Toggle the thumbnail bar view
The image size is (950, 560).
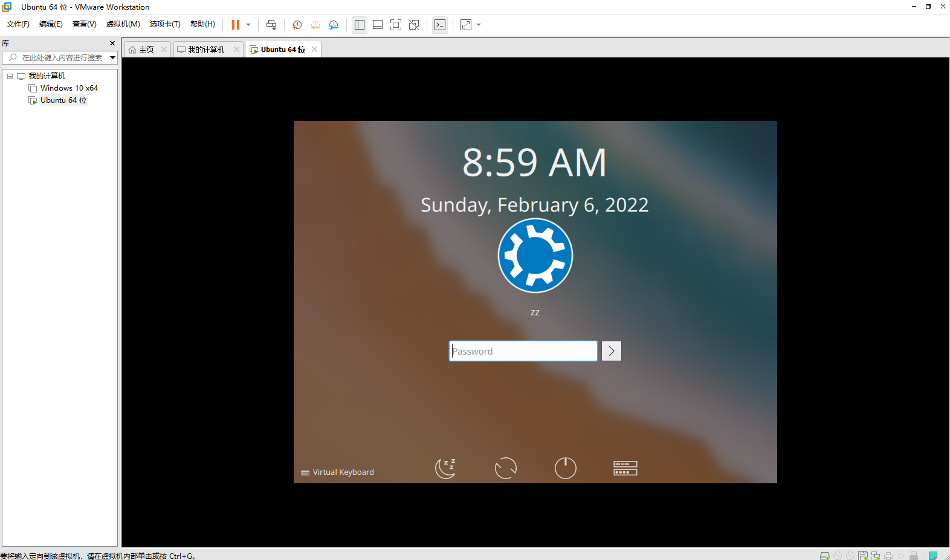tap(378, 25)
